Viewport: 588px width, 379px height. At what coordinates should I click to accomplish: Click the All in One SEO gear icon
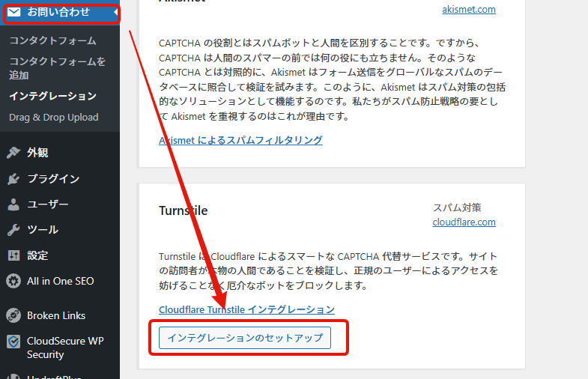(x=13, y=282)
